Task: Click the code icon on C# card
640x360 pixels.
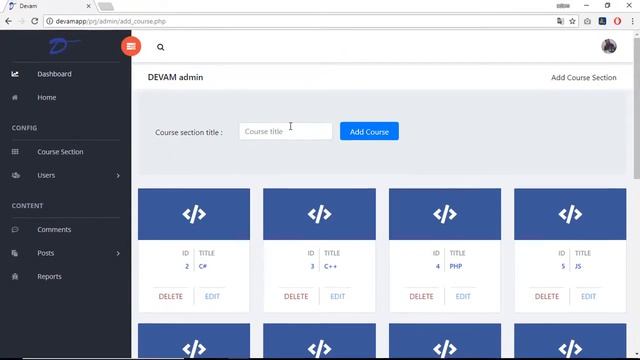Action: click(194, 214)
